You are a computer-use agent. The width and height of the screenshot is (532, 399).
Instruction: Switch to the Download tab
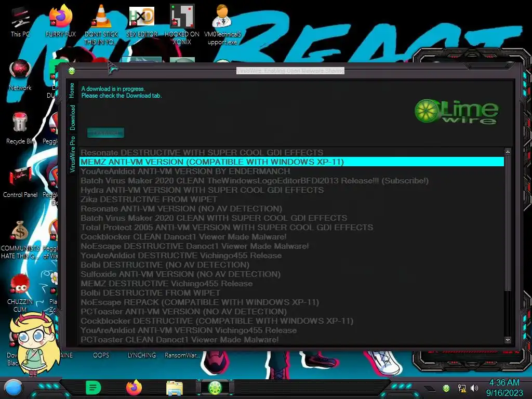click(x=72, y=117)
